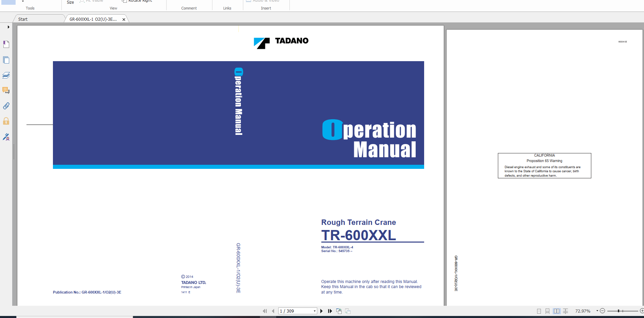Zoom out using the minus control
Image resolution: width=644 pixels, height=318 pixels.
click(x=602, y=311)
